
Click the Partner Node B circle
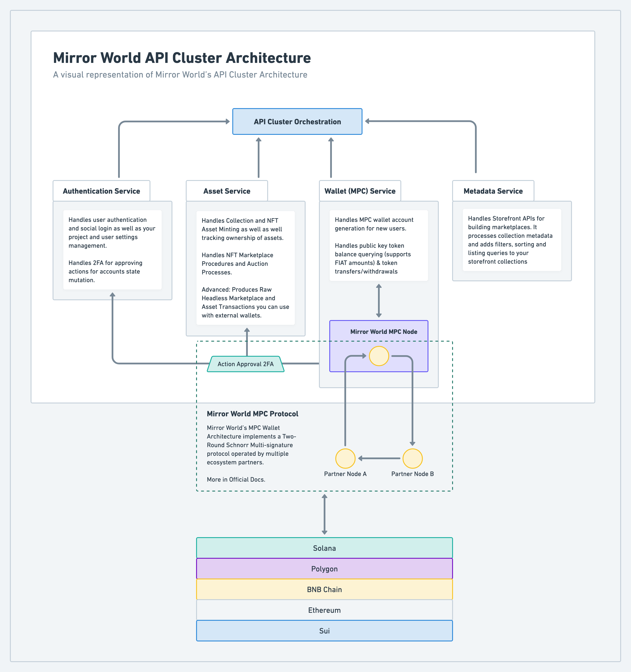point(412,458)
